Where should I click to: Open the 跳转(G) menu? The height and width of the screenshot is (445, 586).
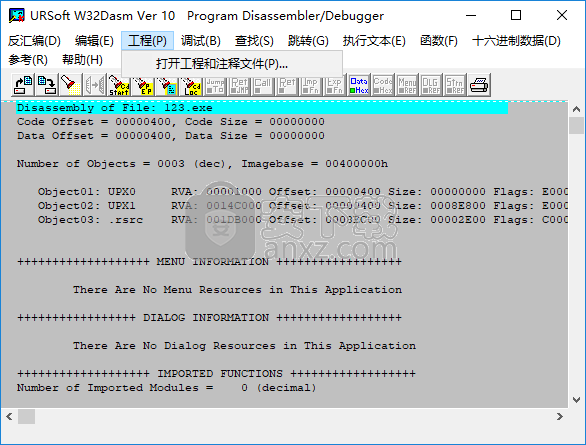(x=308, y=40)
